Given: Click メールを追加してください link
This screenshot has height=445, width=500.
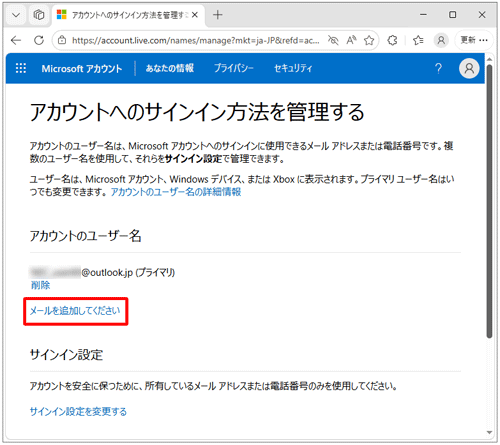Looking at the screenshot, I should coord(75,311).
